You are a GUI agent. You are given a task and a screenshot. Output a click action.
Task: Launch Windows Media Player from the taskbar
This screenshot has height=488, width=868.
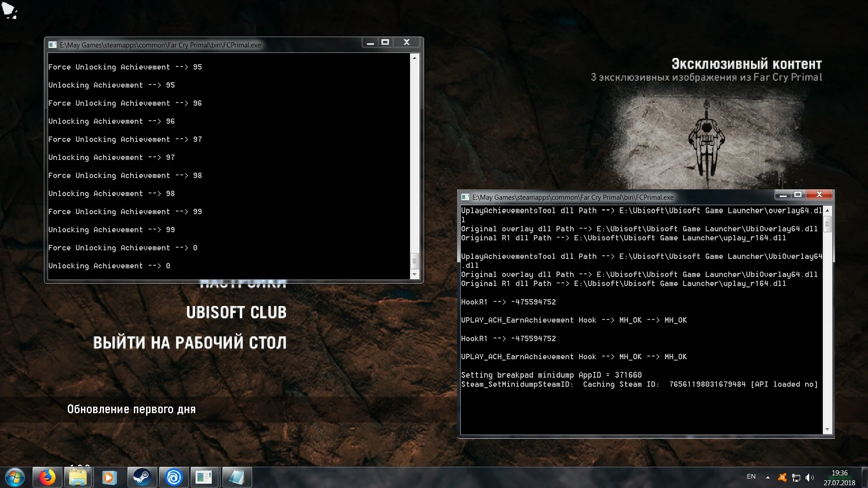109,477
